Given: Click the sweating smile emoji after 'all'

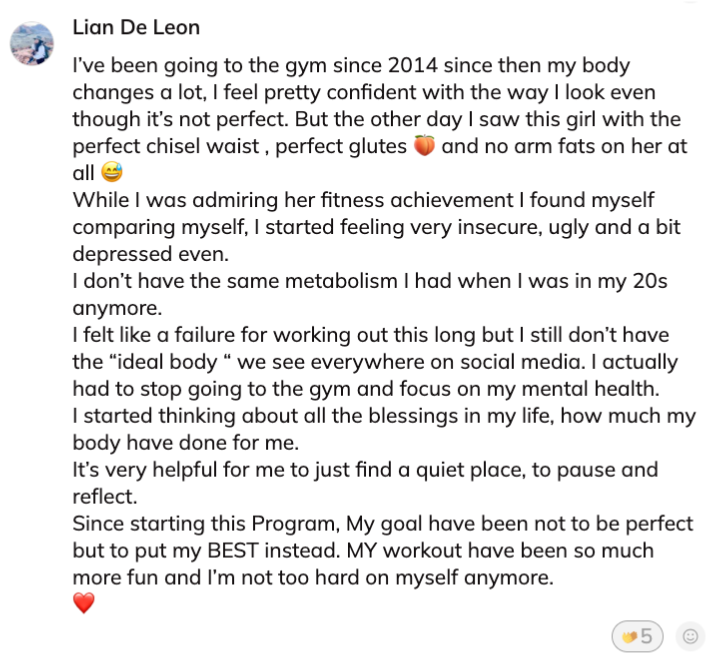Looking at the screenshot, I should [x=110, y=172].
